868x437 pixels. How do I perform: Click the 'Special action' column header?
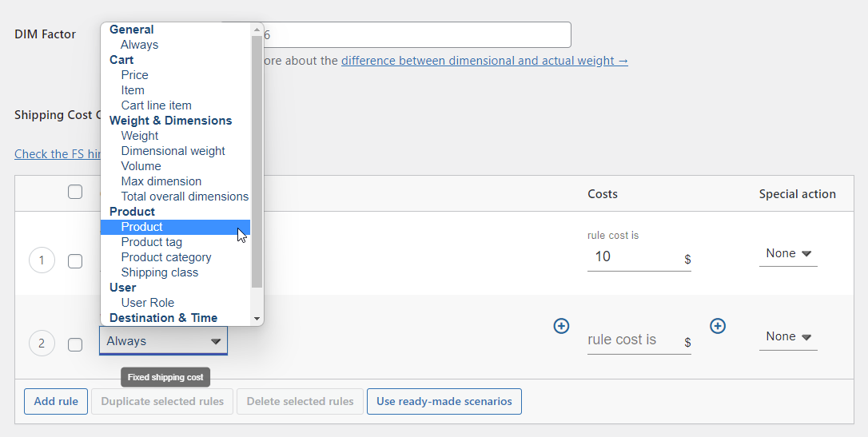[797, 194]
